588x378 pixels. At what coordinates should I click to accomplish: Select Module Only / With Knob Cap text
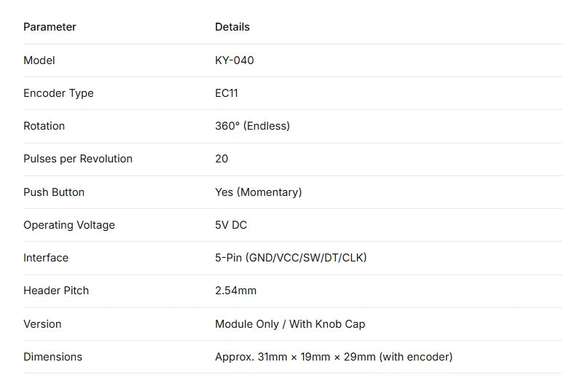[290, 324]
